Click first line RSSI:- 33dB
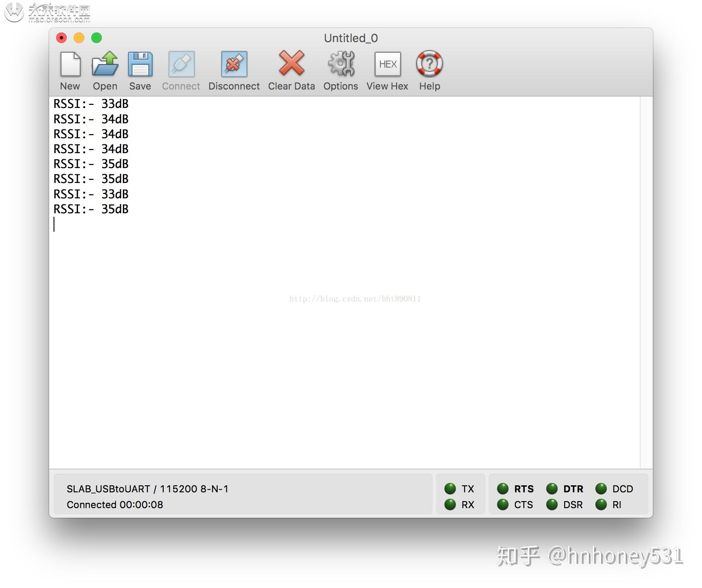Viewport: 702px width, 588px height. point(91,104)
